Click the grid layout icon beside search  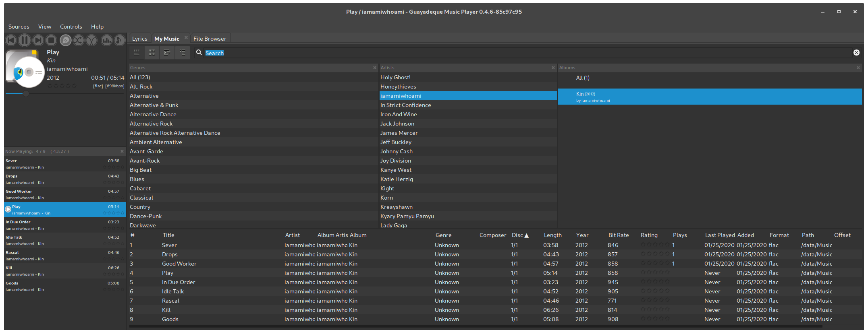(152, 53)
